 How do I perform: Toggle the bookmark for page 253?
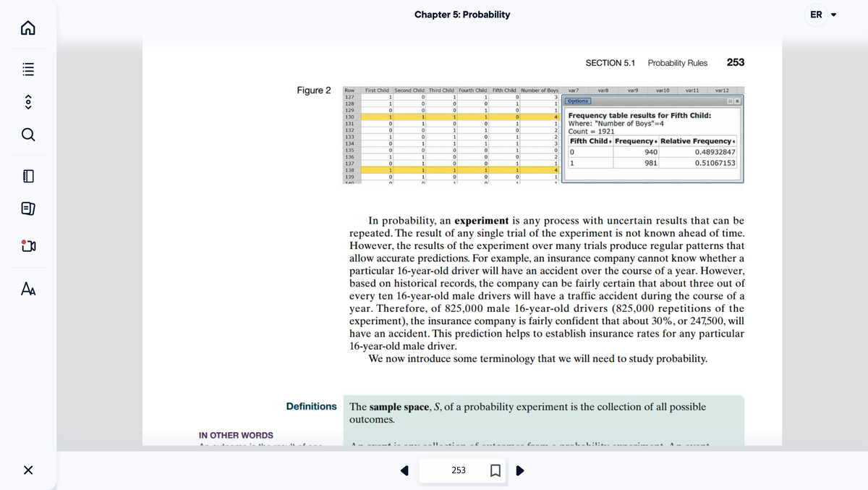(496, 470)
